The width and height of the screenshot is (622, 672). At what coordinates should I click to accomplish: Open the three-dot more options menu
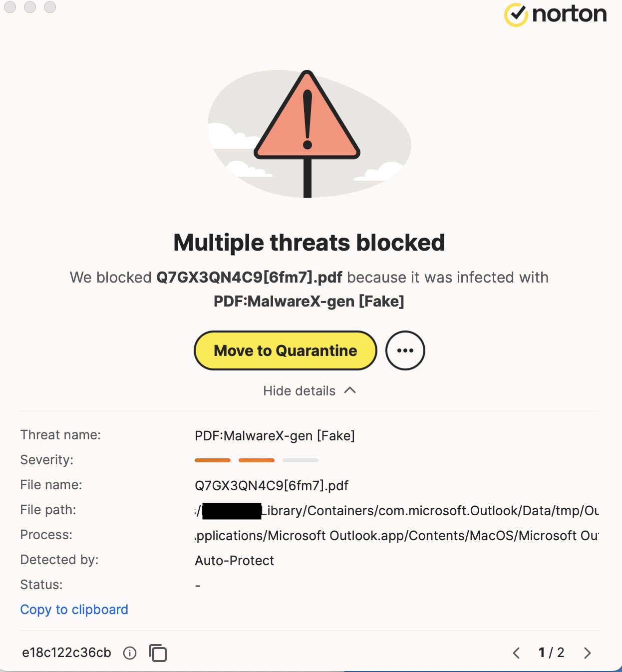point(405,350)
